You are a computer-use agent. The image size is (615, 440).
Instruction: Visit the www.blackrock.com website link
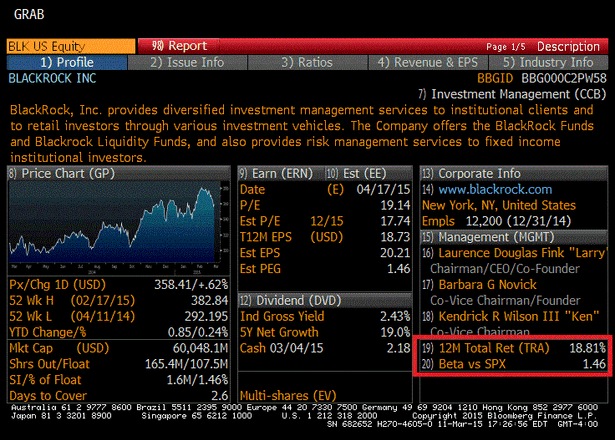[495, 189]
